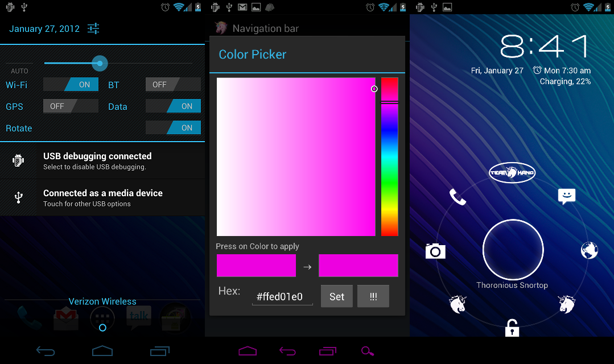Toggle the BT Bluetooth switch

[173, 85]
